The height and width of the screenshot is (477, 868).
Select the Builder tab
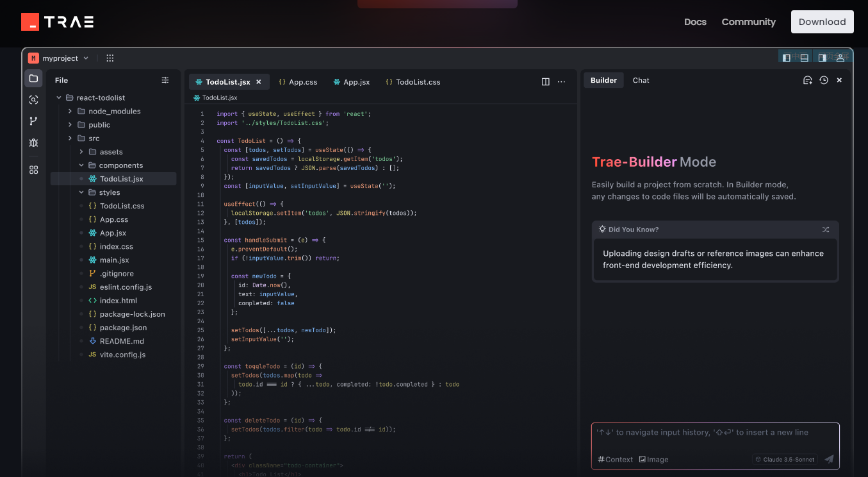point(603,80)
